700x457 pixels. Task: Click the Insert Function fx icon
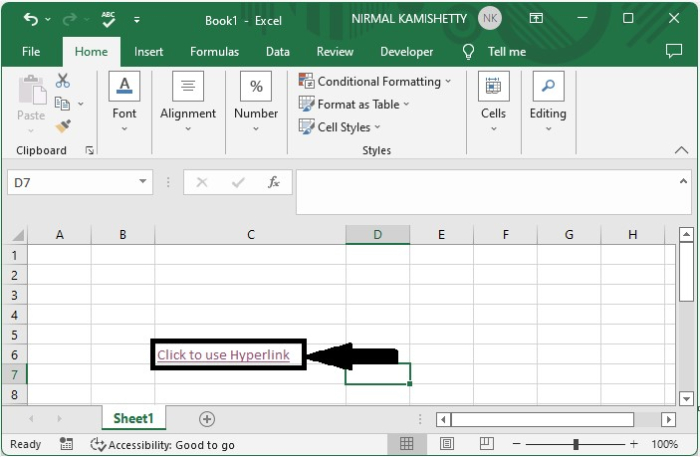click(x=273, y=182)
